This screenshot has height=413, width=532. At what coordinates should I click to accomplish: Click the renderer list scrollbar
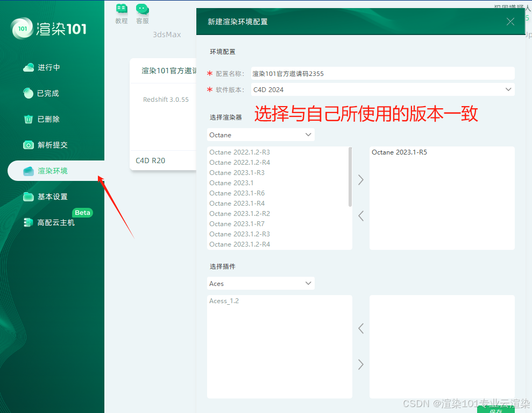(350, 177)
